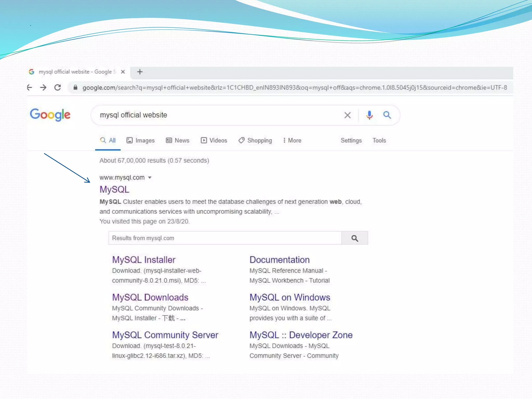
Task: Reload the page with refresh icon
Action: point(58,88)
